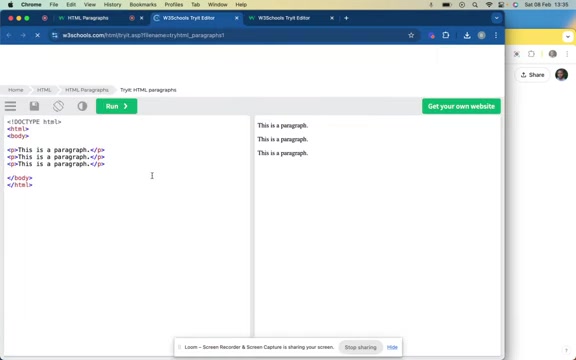This screenshot has width=576, height=360.
Task: Click the rotate orientation icon
Action: pyautogui.click(x=58, y=106)
